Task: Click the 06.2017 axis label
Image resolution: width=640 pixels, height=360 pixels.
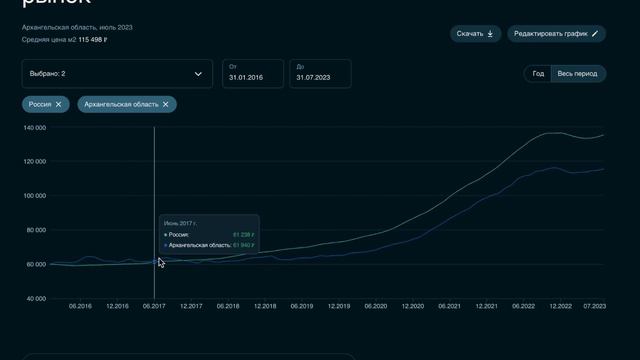Action: tap(154, 306)
